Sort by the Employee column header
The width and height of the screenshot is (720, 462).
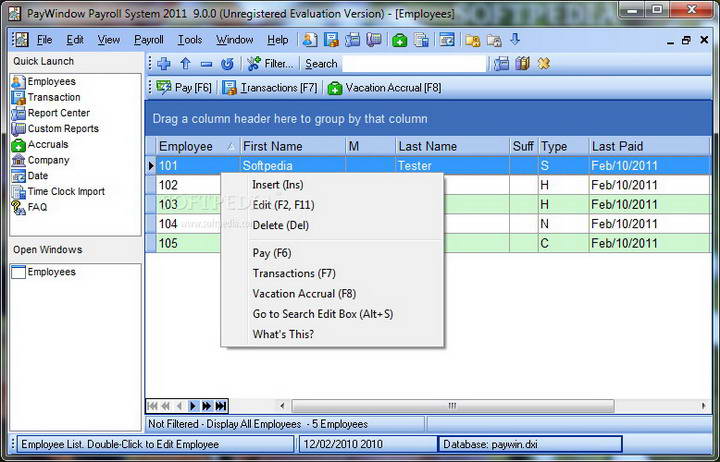click(197, 146)
